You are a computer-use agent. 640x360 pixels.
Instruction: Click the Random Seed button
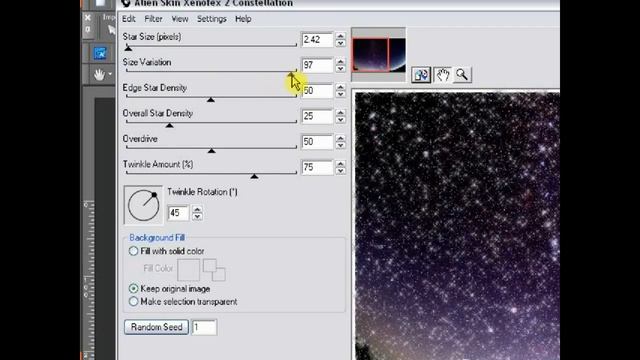(x=156, y=327)
